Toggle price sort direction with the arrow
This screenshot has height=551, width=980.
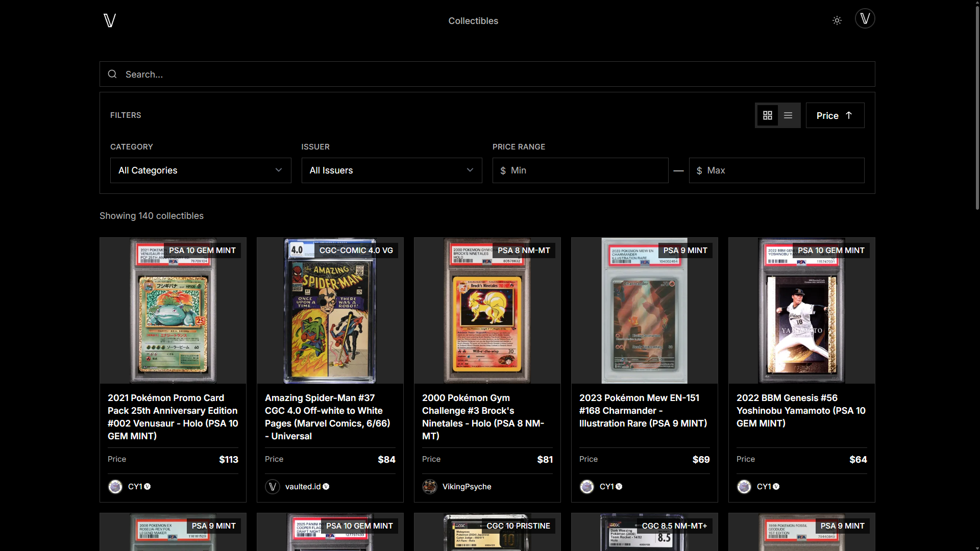point(848,115)
